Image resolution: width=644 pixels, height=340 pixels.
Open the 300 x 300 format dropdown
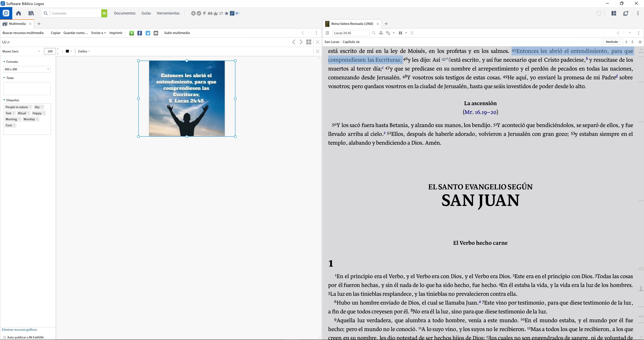click(x=27, y=69)
